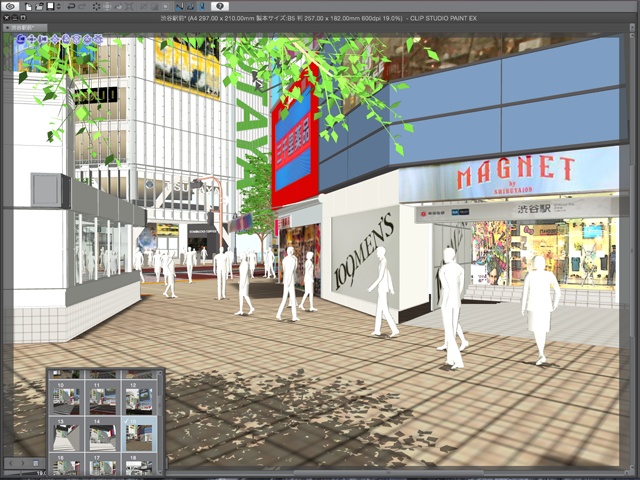Select next 3D object arrow button

click(x=23, y=463)
